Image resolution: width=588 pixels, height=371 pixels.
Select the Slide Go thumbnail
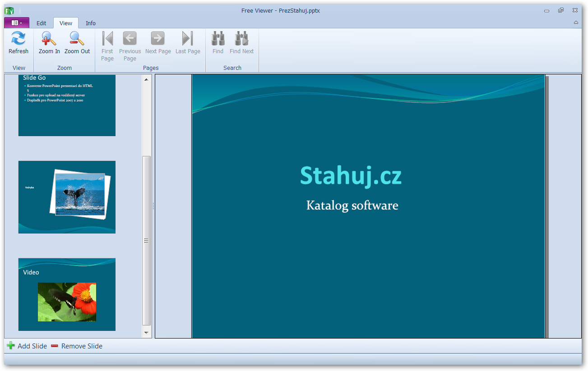coord(67,105)
